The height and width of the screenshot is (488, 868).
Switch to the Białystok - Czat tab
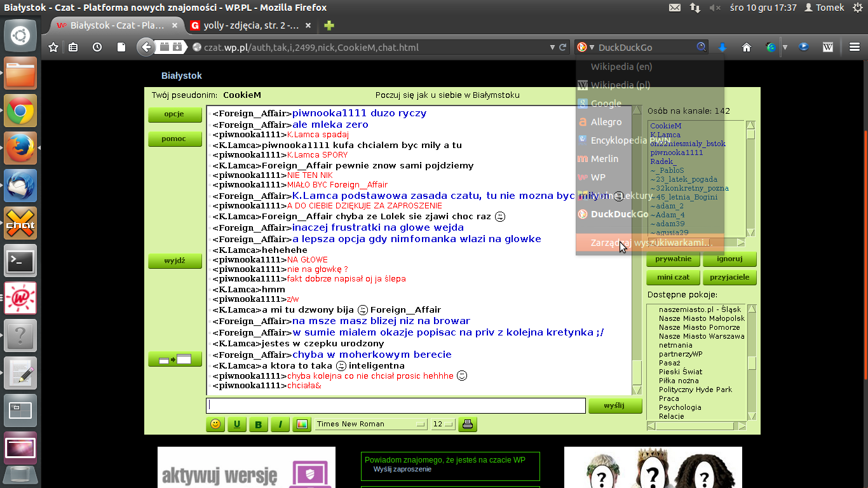tap(118, 26)
